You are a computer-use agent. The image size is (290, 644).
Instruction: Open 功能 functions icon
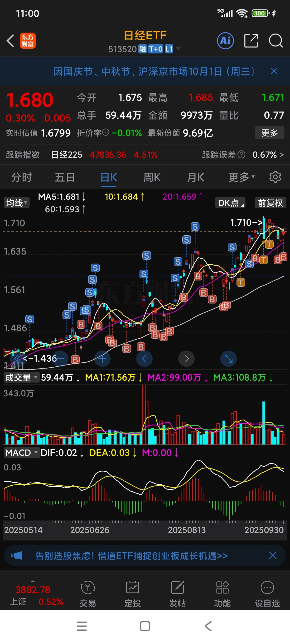(x=222, y=594)
